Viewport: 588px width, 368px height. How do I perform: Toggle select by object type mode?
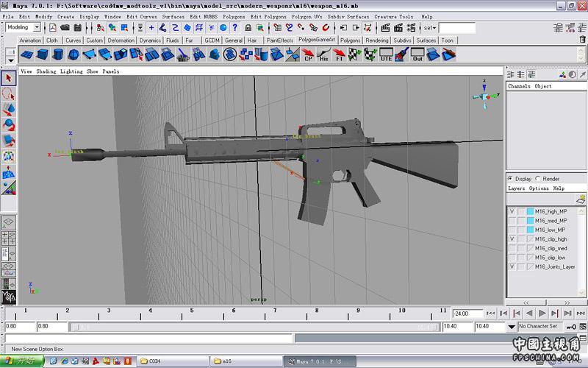pyautogui.click(x=112, y=28)
